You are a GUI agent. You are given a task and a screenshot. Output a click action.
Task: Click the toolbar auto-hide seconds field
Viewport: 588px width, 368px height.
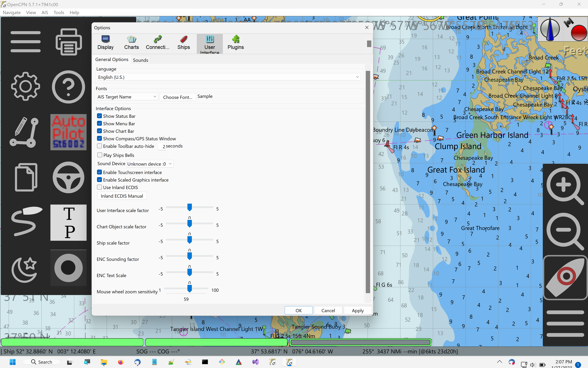pyautogui.click(x=162, y=146)
